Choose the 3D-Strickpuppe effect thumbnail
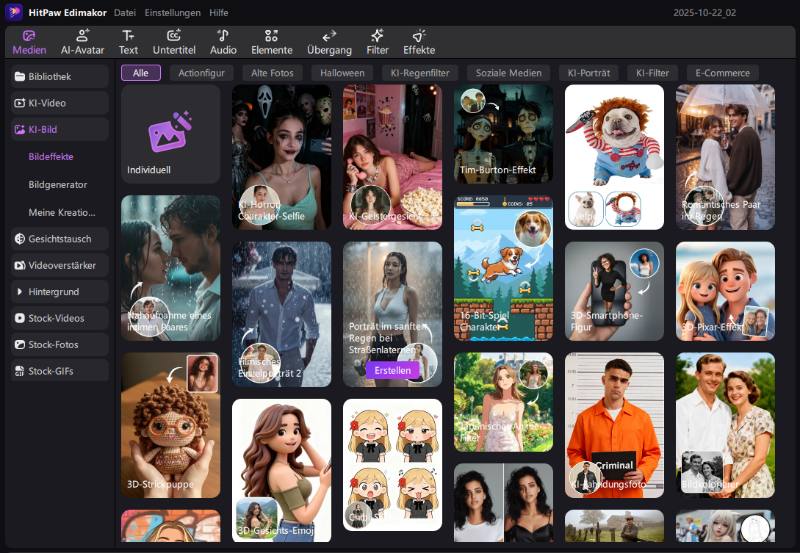 pyautogui.click(x=171, y=424)
